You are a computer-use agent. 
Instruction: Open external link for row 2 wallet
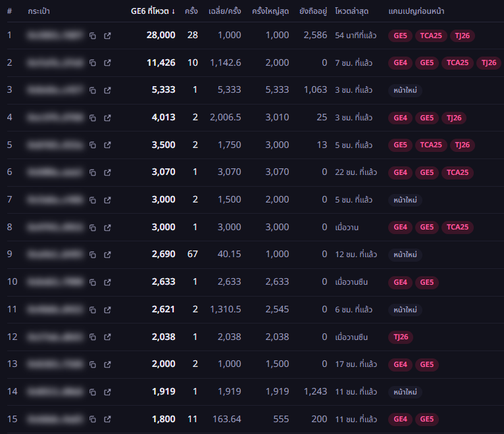[x=107, y=62]
